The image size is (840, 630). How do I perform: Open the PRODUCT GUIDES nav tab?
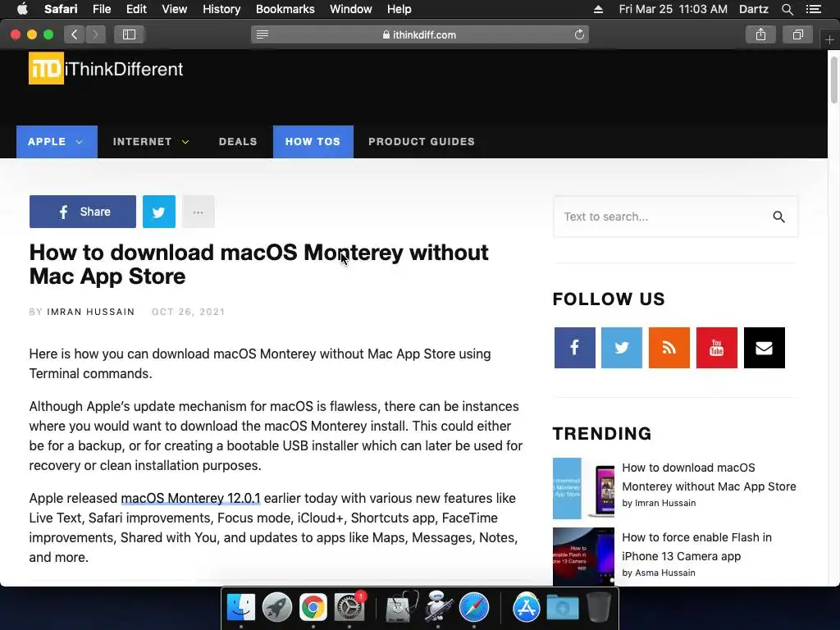pos(422,141)
